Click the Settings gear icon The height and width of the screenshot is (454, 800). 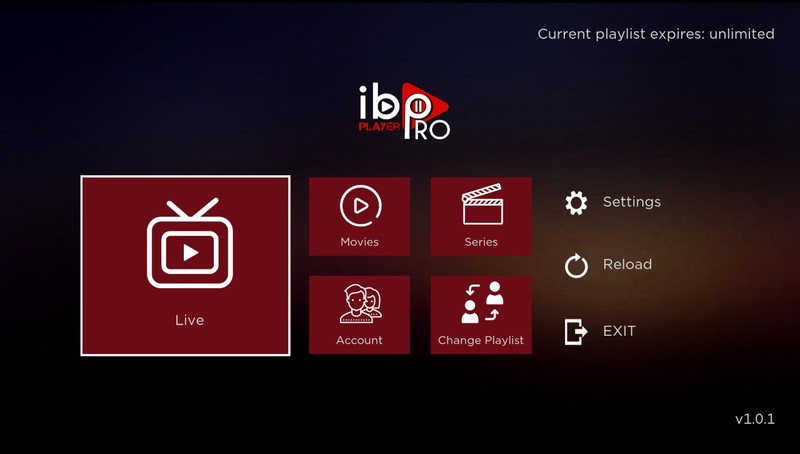click(576, 203)
